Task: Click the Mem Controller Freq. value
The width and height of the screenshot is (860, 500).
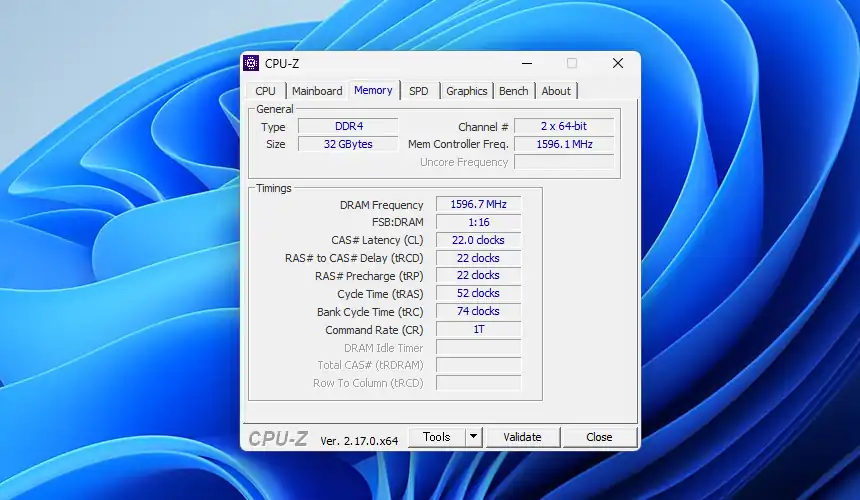Action: click(x=564, y=144)
